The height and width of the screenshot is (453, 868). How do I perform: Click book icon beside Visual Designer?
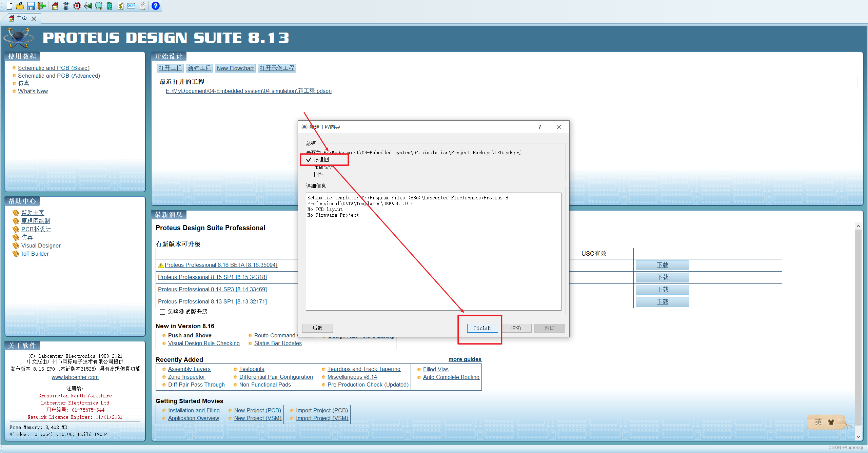pyautogui.click(x=16, y=245)
